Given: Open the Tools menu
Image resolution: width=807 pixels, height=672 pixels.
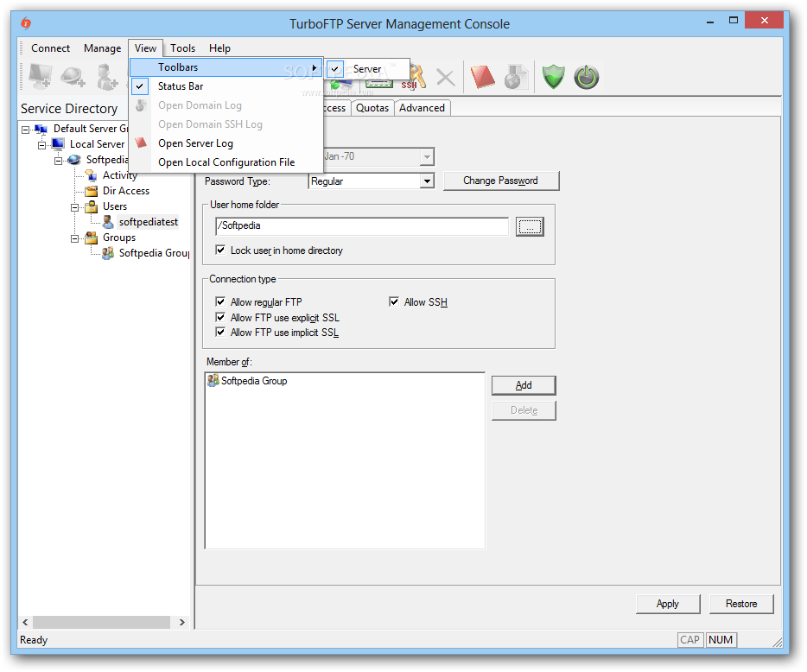Looking at the screenshot, I should pyautogui.click(x=182, y=48).
